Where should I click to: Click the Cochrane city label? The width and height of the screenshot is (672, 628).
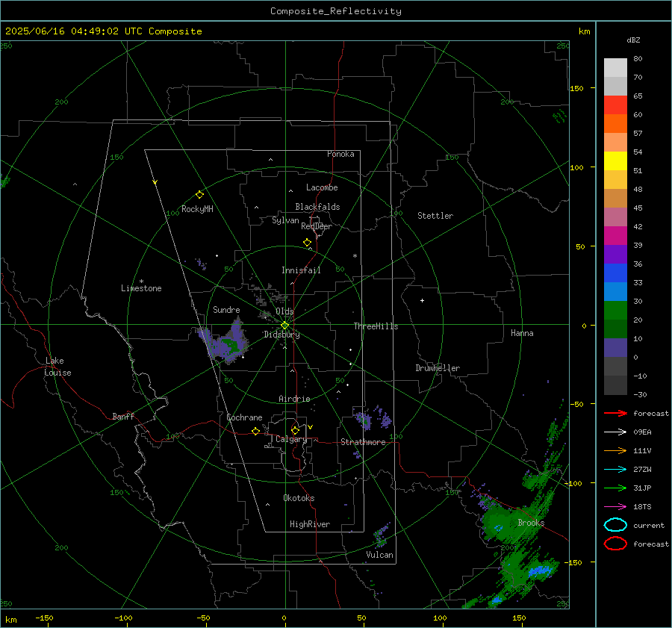tap(244, 417)
